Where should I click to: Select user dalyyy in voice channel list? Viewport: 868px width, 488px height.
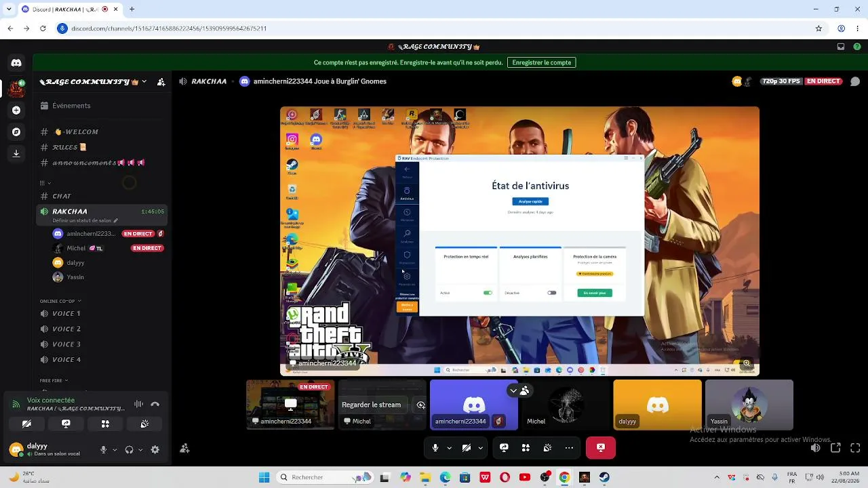[107, 262]
